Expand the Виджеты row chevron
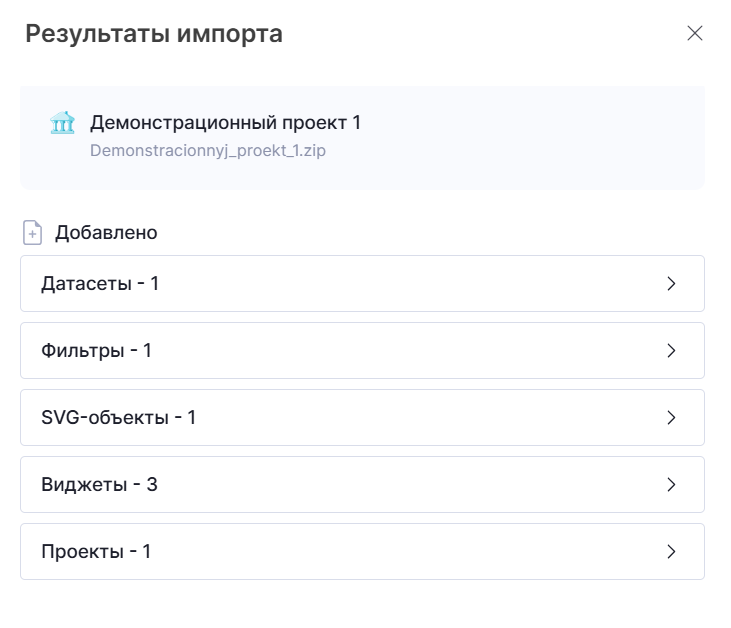 671,485
